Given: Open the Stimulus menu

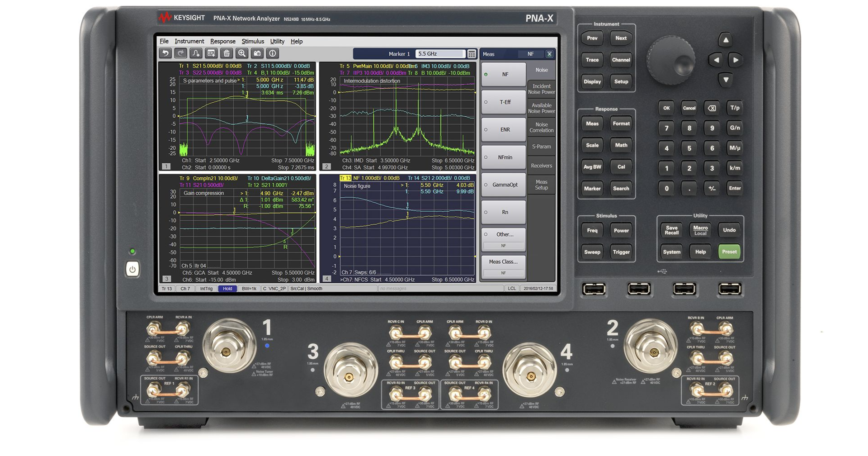Looking at the screenshot, I should (x=253, y=41).
